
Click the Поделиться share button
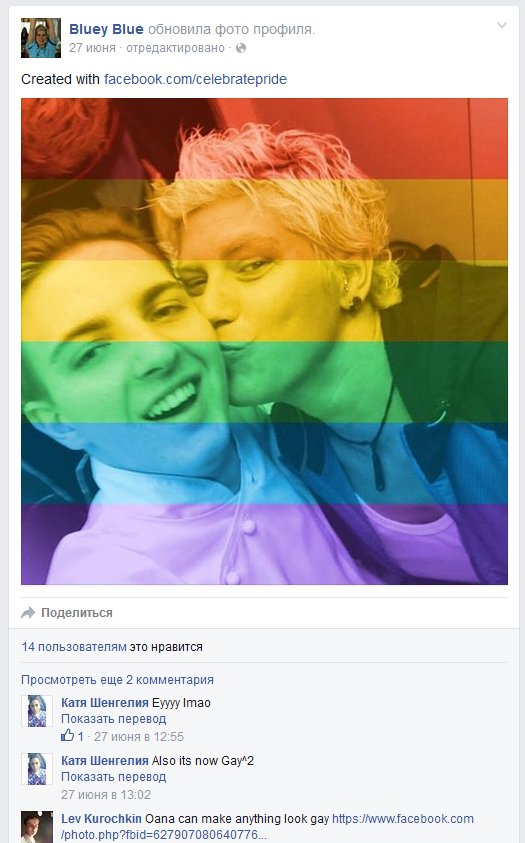click(x=77, y=613)
